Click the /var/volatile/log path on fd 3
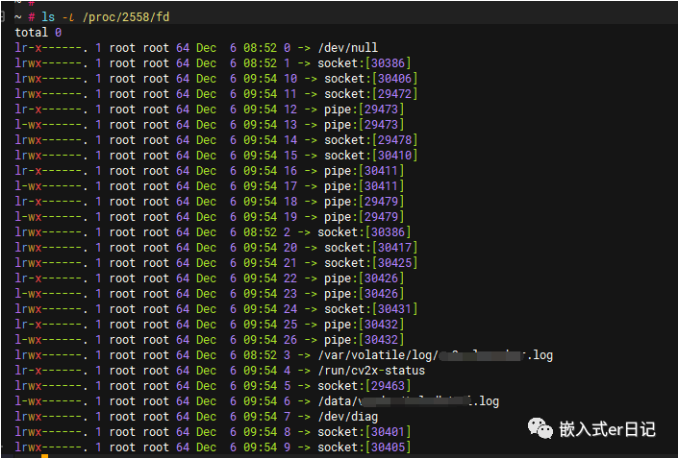This screenshot has width=679, height=458. 435,355
